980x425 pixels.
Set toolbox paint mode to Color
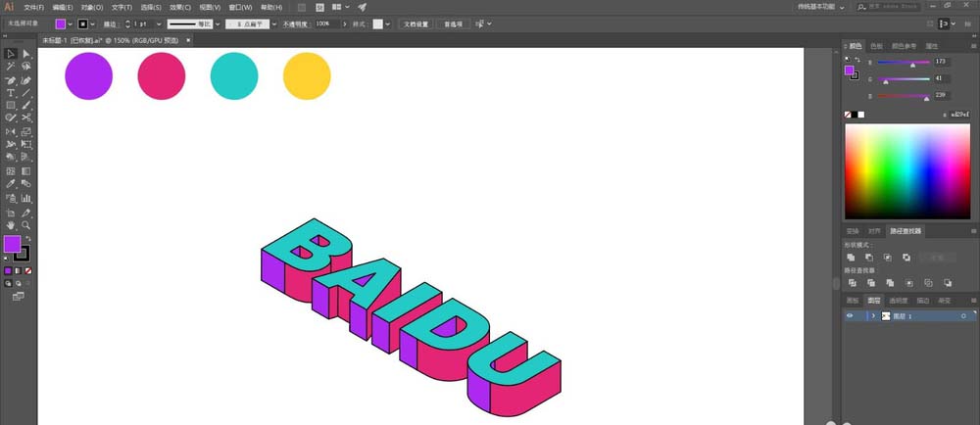8,271
